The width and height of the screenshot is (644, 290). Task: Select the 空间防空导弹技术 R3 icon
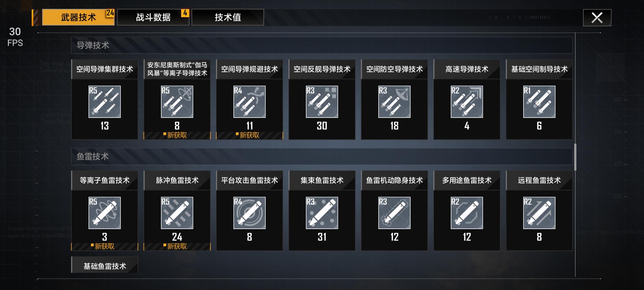pos(394,102)
